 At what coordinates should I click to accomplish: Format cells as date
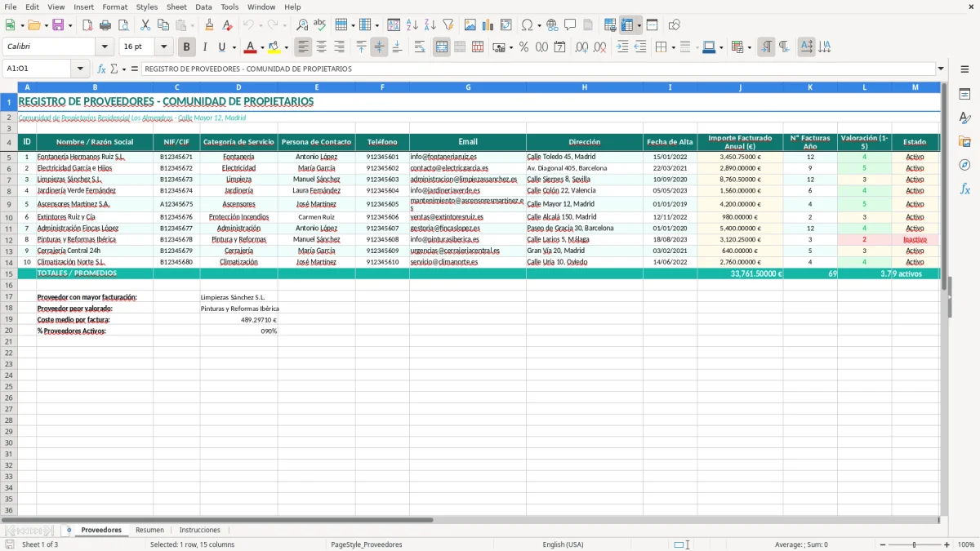pyautogui.click(x=559, y=47)
